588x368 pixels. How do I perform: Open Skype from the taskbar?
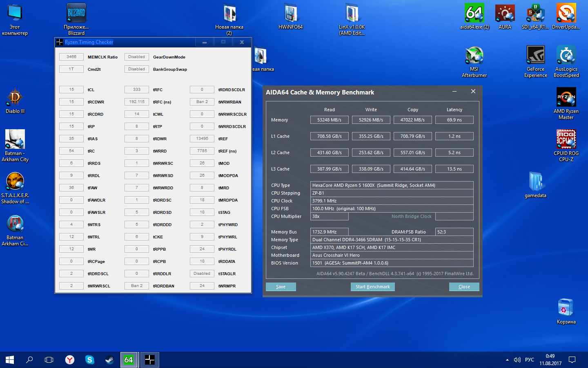click(89, 360)
